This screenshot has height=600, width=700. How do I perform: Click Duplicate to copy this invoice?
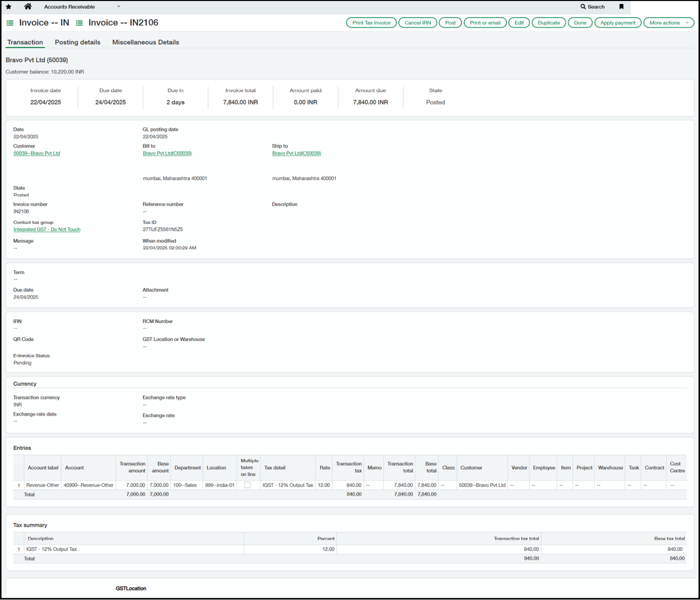click(548, 22)
